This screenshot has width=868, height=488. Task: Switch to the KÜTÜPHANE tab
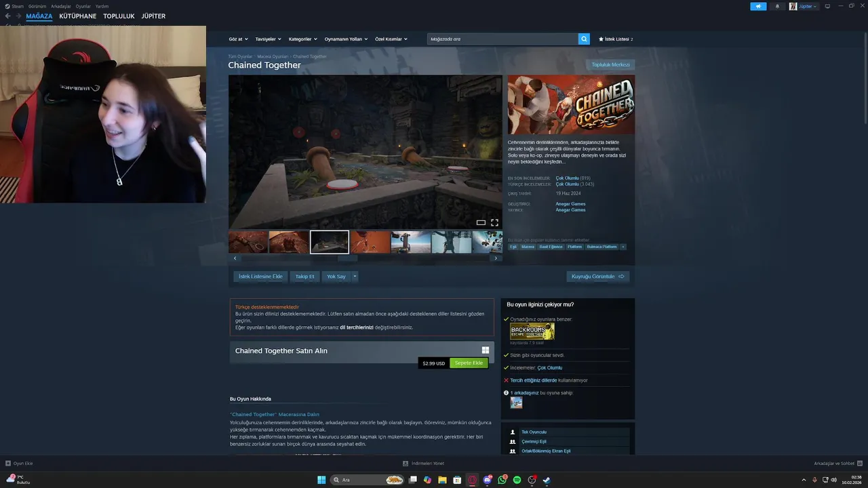(x=78, y=16)
